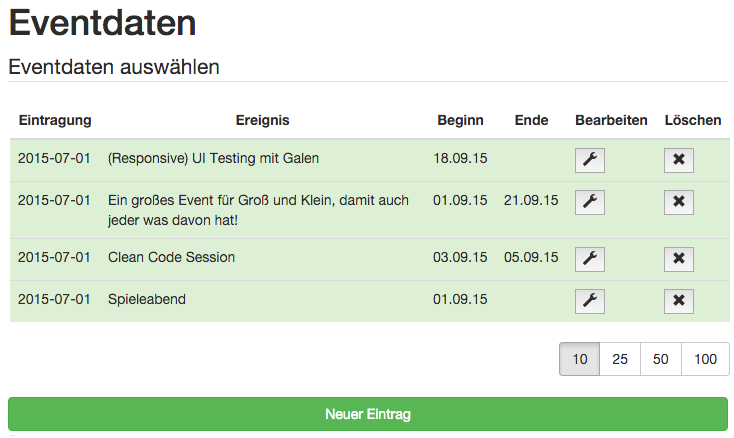The height and width of the screenshot is (438, 734).
Task: Select the Clean Code Session event name
Action: (x=171, y=257)
